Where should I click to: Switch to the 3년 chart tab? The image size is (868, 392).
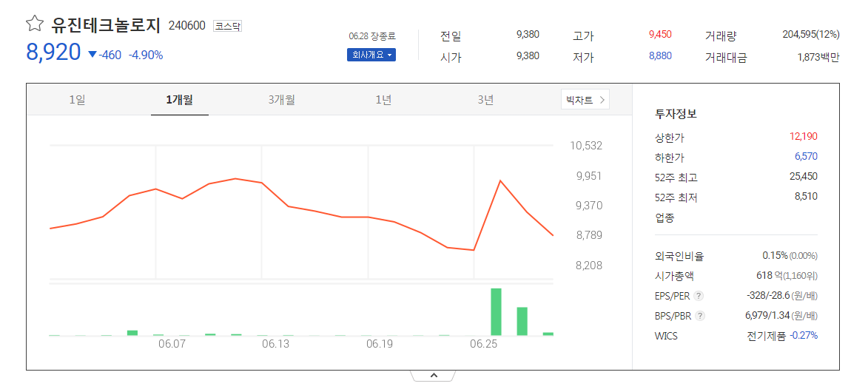[485, 100]
